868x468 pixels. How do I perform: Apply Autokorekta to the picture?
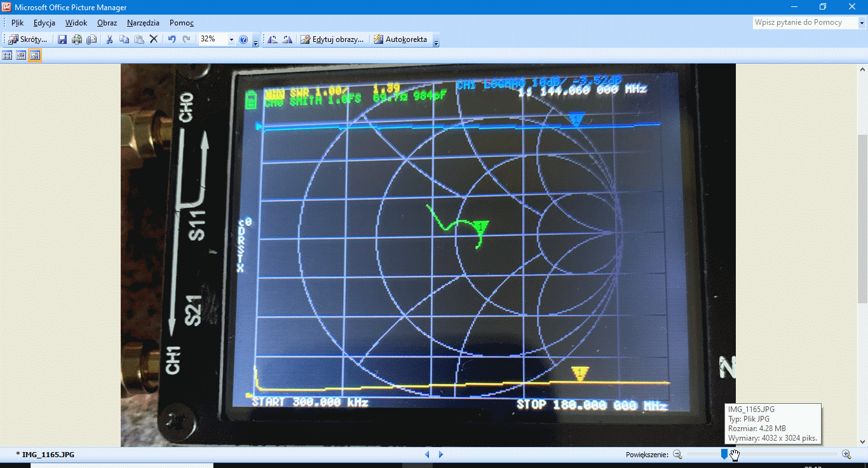(400, 39)
